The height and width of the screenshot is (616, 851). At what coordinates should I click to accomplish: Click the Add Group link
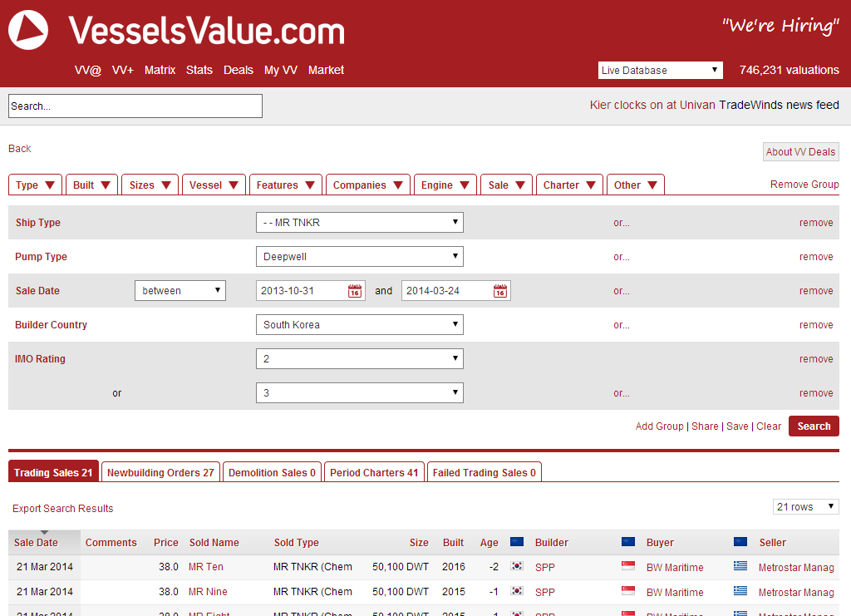(x=659, y=426)
